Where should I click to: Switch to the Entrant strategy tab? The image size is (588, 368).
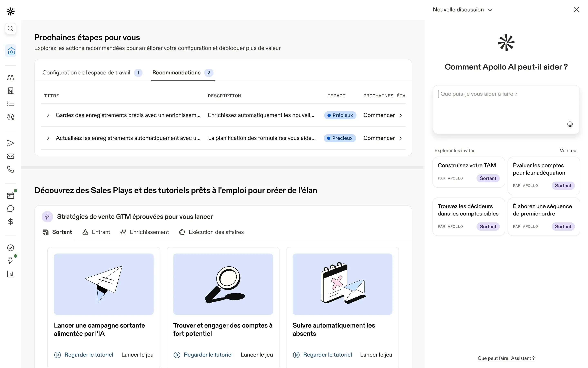coord(96,232)
